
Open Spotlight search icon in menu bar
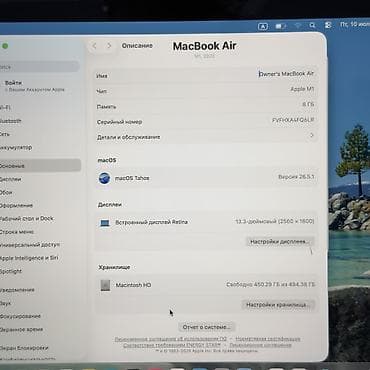click(312, 25)
